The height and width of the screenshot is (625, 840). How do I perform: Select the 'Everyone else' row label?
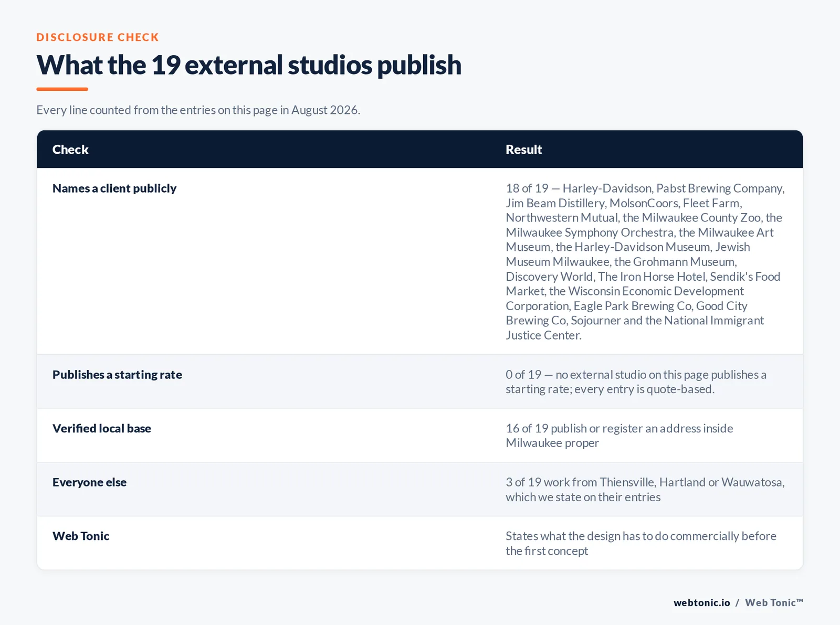click(x=89, y=482)
